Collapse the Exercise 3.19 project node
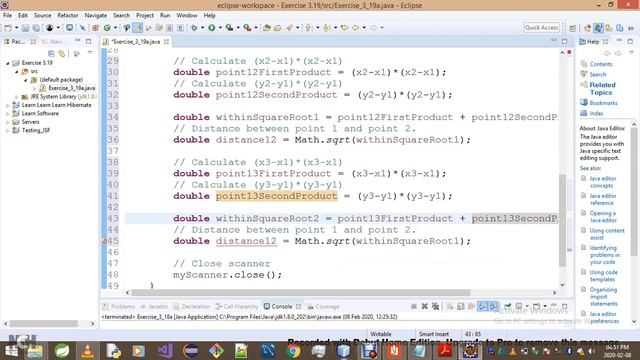Image resolution: width=640 pixels, height=360 pixels. [8, 63]
